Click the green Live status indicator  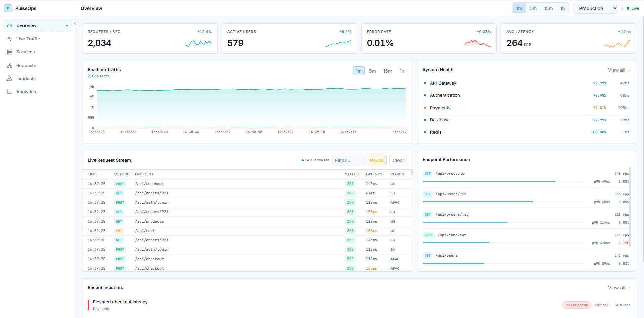(633, 8)
